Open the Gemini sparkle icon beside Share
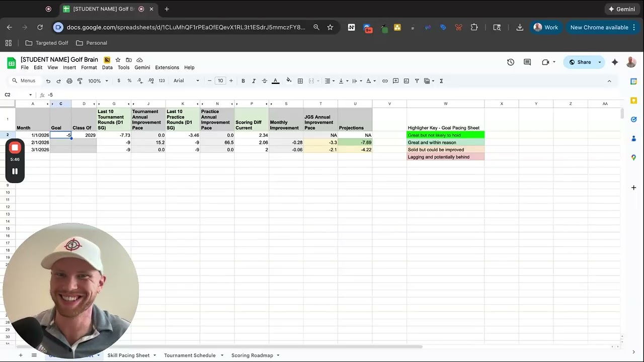644x362 pixels. 615,62
